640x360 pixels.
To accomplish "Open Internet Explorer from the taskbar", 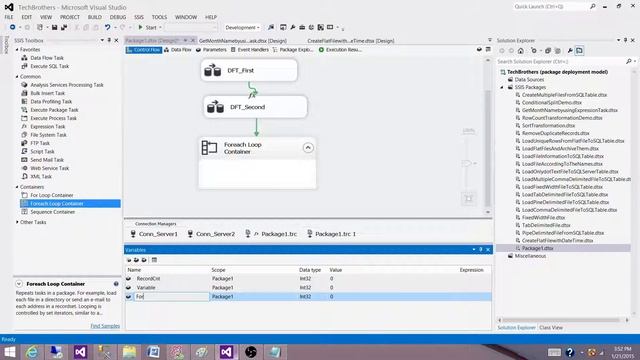I will point(32,351).
